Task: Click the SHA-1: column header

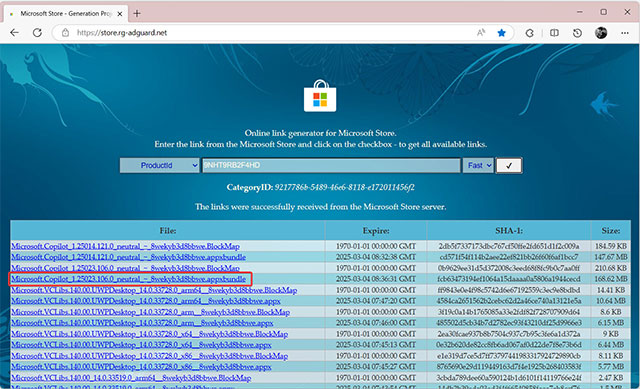Action: (x=509, y=231)
